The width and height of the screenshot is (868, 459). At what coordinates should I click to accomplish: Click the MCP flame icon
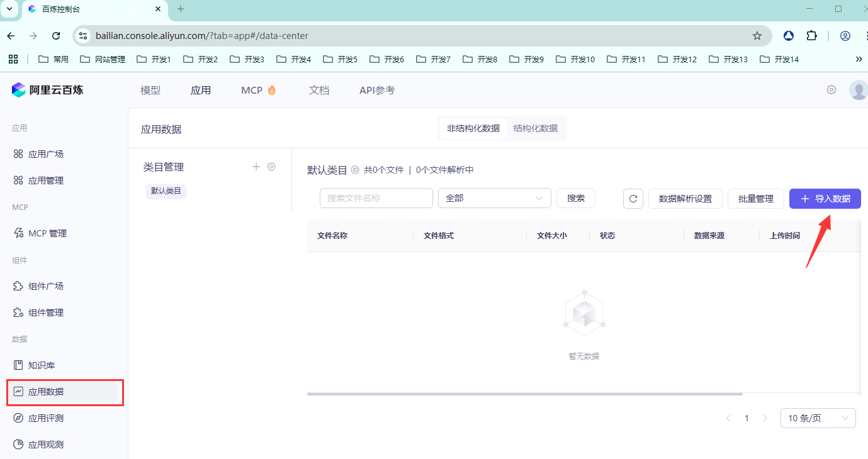272,91
